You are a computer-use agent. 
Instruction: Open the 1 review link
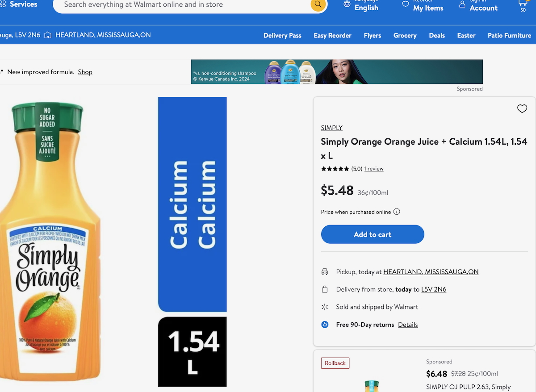(373, 169)
